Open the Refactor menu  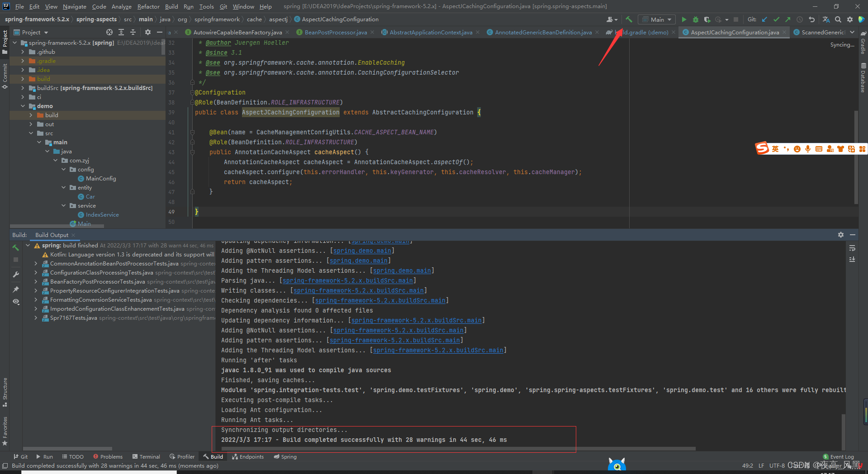pyautogui.click(x=148, y=6)
